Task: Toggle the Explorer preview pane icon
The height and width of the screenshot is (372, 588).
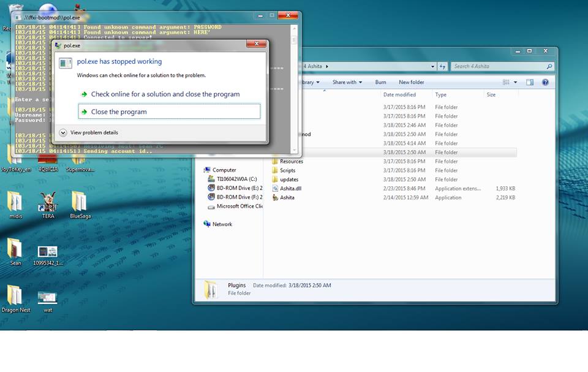Action: point(530,82)
